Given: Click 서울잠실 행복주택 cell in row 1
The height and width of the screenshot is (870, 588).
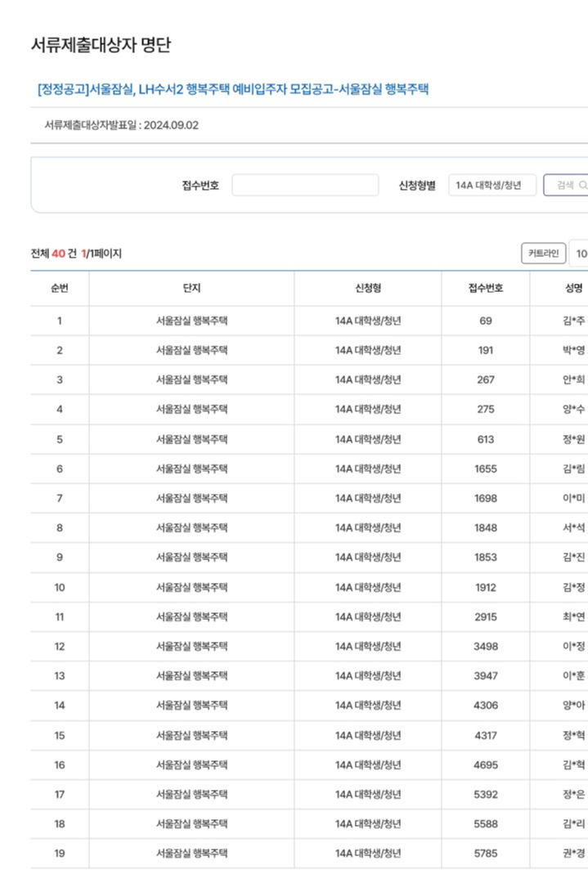Looking at the screenshot, I should click(191, 321).
